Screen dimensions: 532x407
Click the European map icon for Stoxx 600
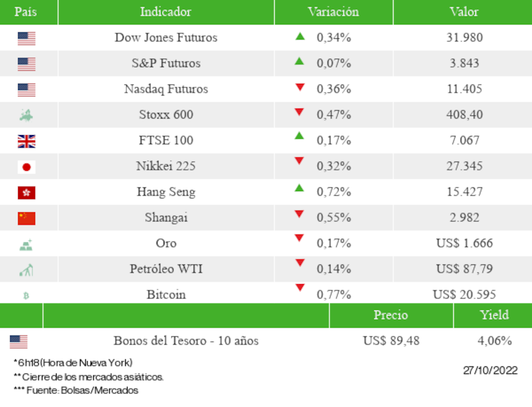[x=26, y=115]
